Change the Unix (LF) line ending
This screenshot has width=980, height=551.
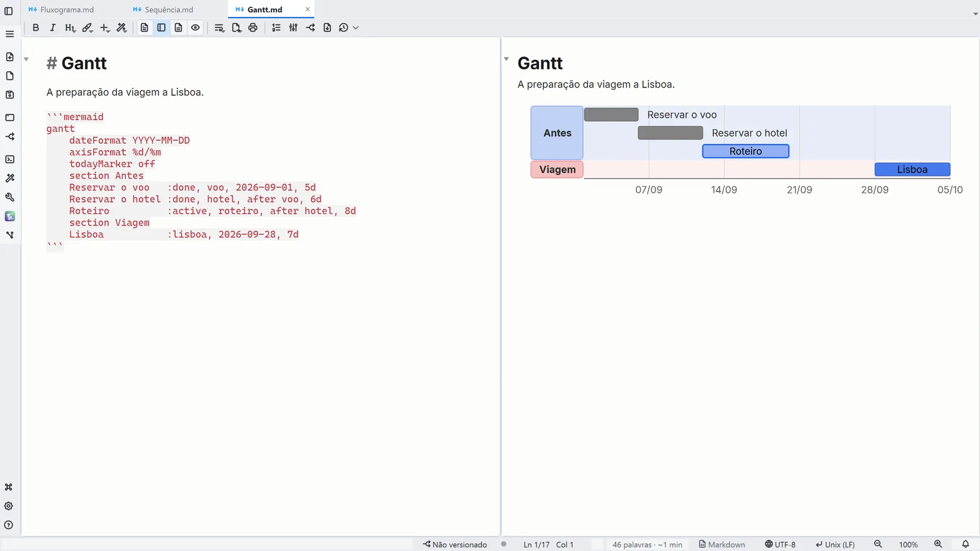pos(835,544)
